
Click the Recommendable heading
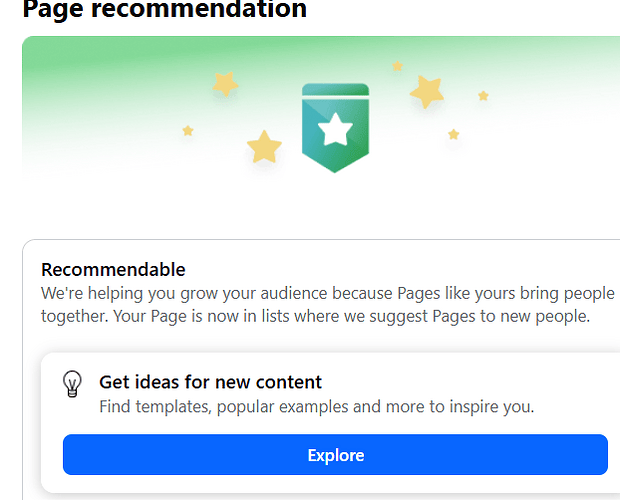[x=113, y=270]
